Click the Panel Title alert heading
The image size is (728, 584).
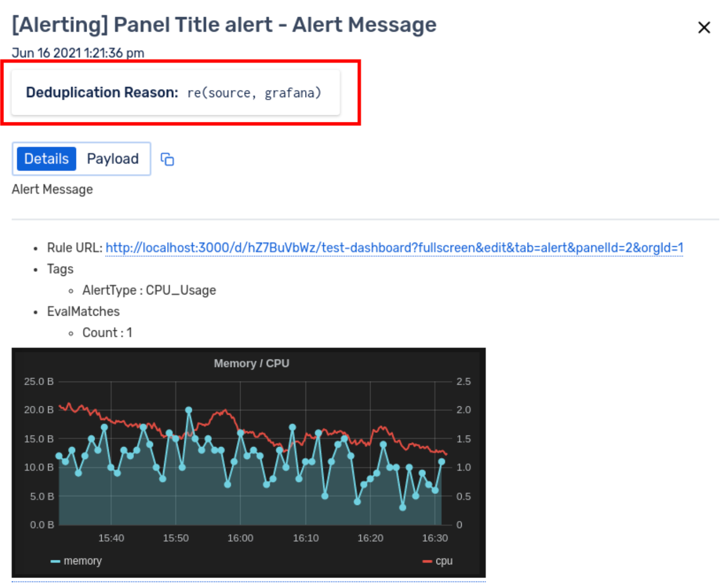[224, 25]
